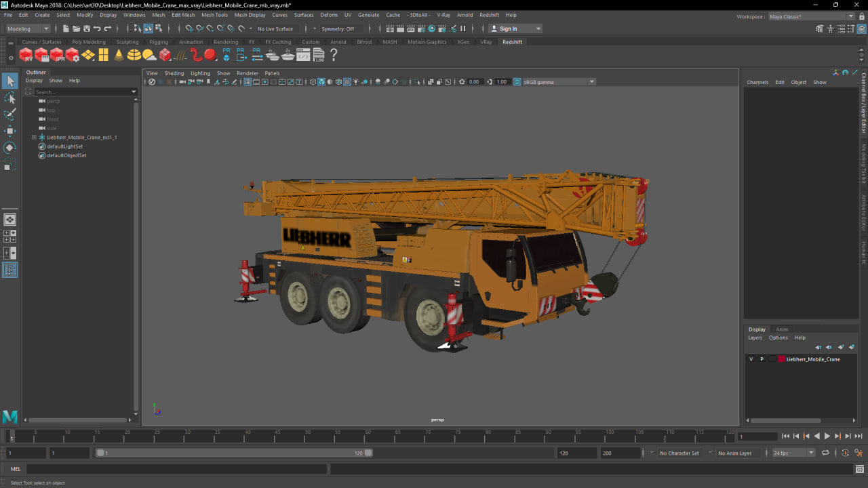Viewport: 868px width, 488px height.
Task: Switch to the Anim layer tab
Action: click(x=782, y=329)
